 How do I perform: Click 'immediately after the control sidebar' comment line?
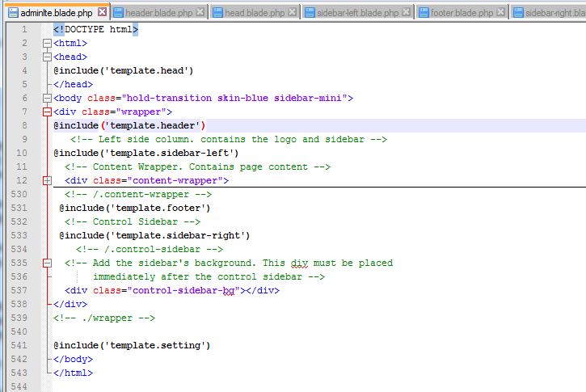point(209,277)
